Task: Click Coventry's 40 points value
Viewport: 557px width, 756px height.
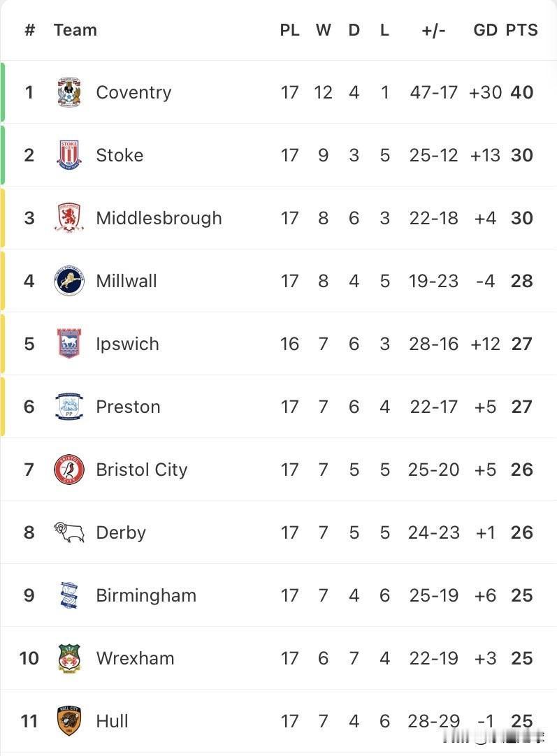Action: [521, 92]
